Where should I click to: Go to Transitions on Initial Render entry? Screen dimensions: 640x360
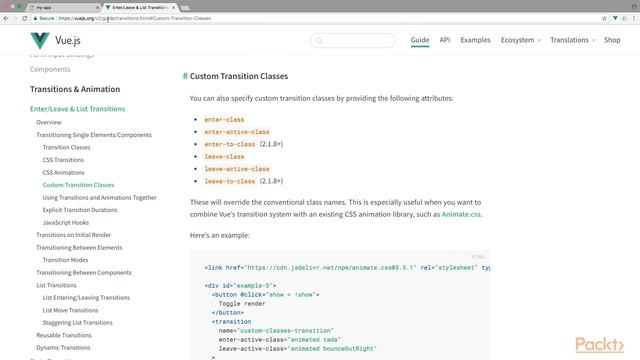coord(73,235)
